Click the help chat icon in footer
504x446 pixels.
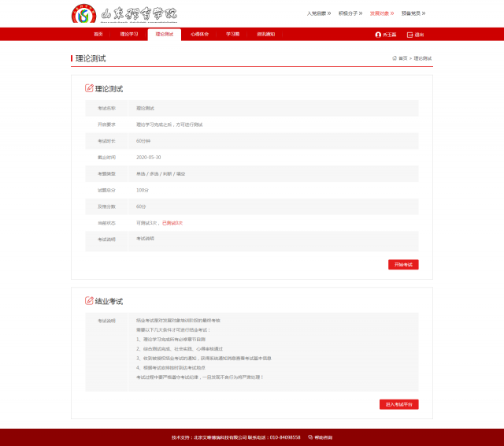(310, 437)
